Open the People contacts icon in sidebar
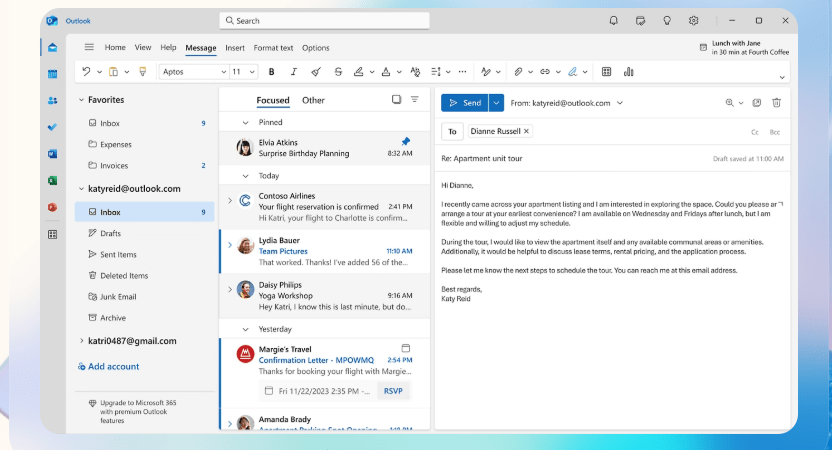 click(x=53, y=100)
